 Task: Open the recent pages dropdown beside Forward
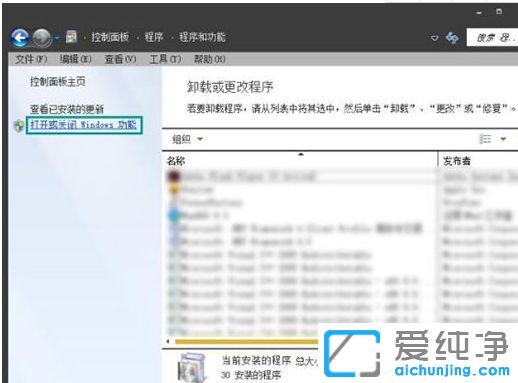(x=57, y=38)
